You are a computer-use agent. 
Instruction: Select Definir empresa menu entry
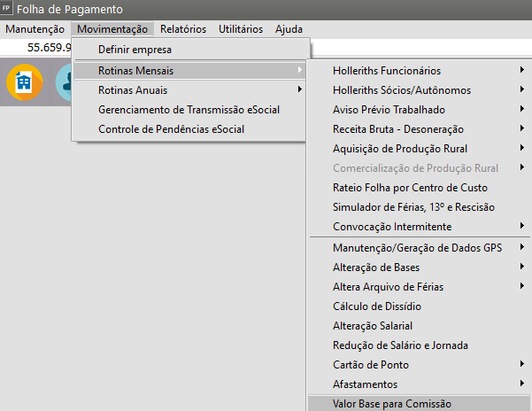135,50
